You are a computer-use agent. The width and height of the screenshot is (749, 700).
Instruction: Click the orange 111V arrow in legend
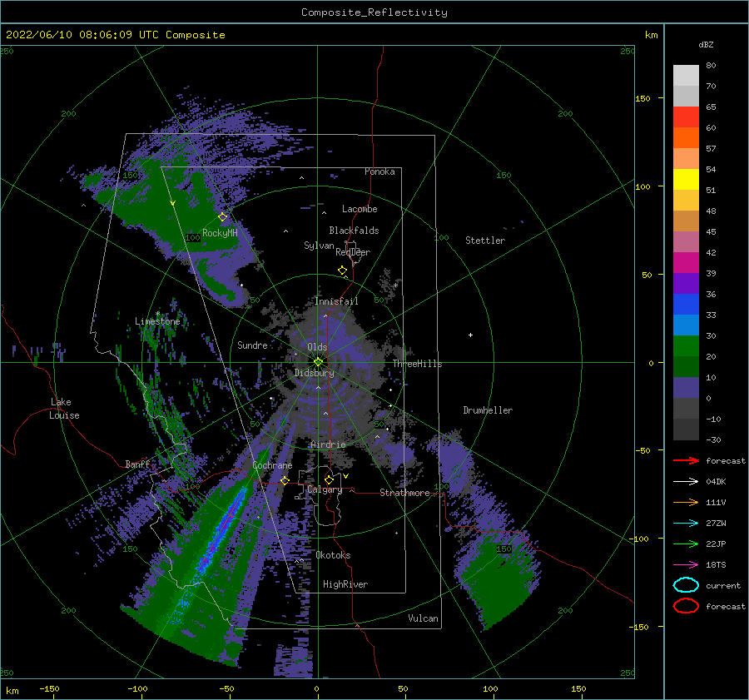point(686,502)
